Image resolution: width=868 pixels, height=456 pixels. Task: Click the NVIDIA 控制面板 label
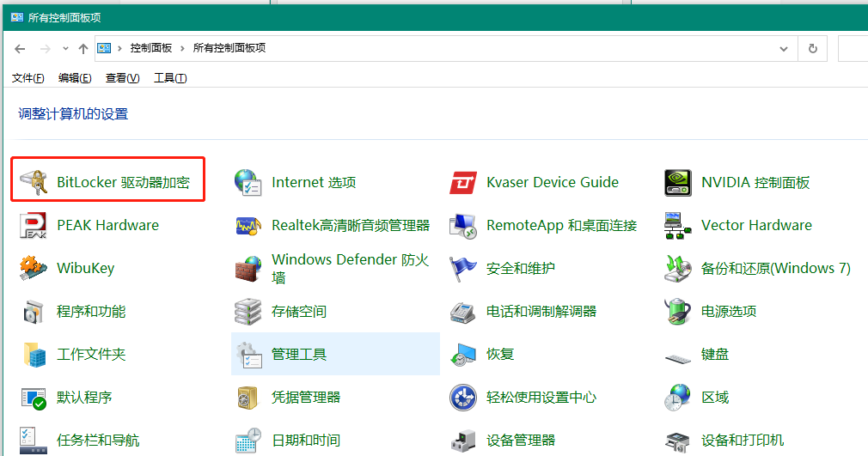[x=755, y=182]
